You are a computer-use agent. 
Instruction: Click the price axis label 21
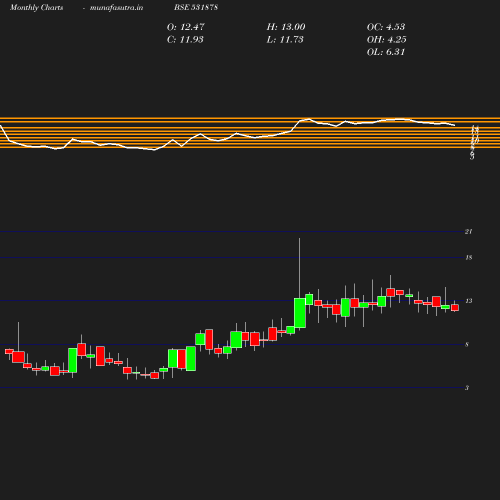click(x=469, y=232)
